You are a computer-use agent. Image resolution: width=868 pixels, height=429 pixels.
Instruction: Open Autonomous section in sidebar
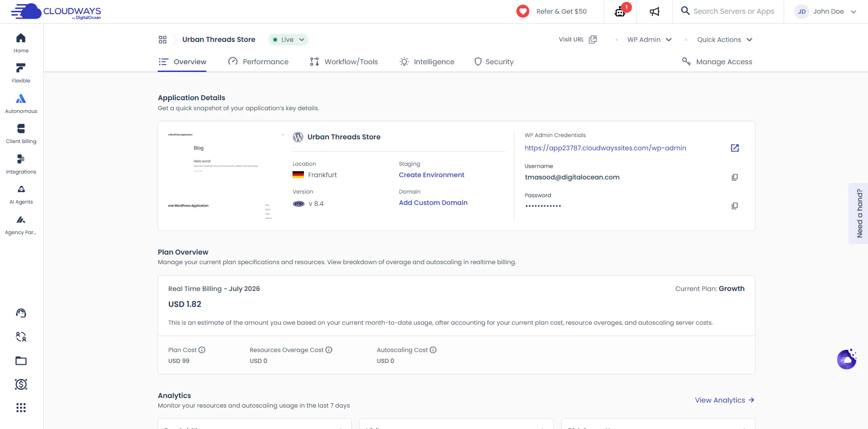(21, 104)
